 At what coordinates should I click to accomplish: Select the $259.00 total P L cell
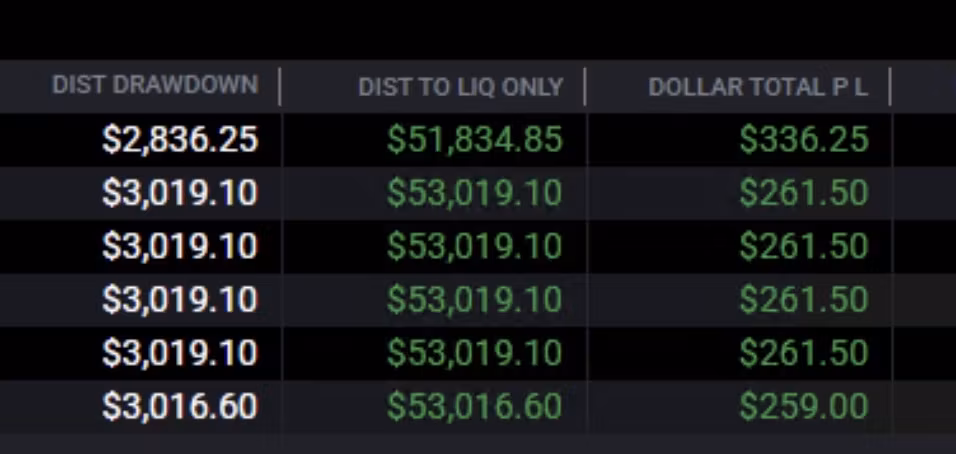tap(803, 407)
